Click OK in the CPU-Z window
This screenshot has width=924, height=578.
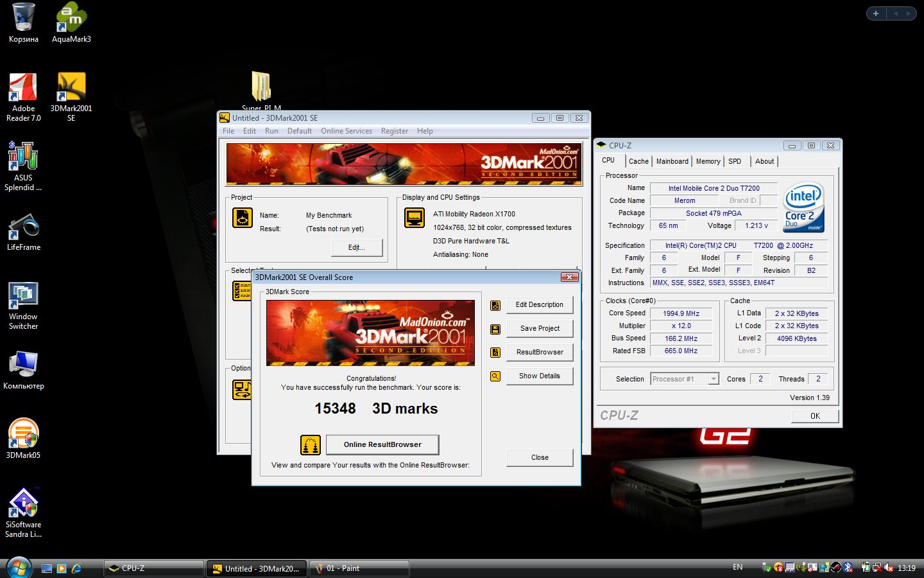tap(815, 416)
